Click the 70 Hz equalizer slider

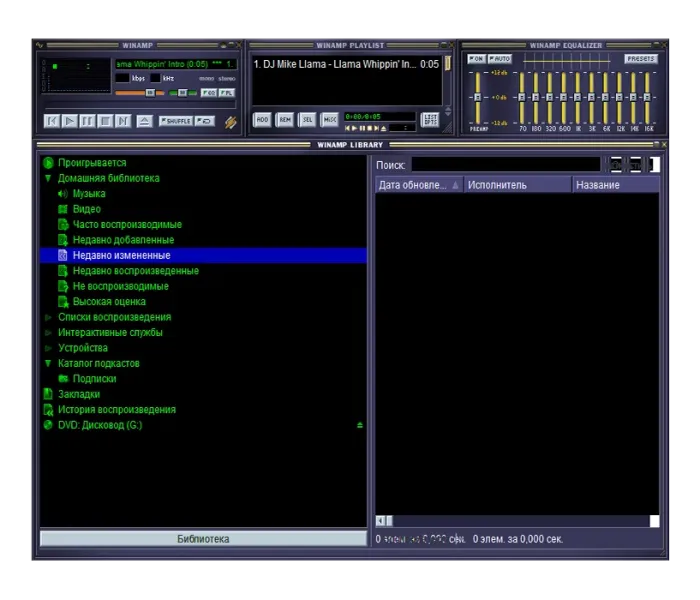[522, 97]
